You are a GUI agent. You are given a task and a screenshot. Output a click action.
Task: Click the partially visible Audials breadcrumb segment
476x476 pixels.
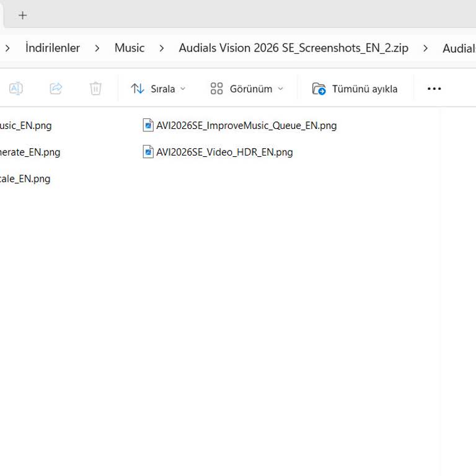459,48
